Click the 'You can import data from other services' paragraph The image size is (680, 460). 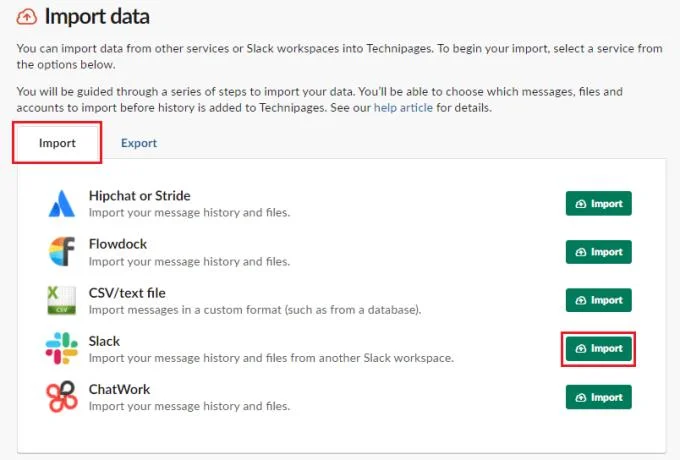[340, 56]
